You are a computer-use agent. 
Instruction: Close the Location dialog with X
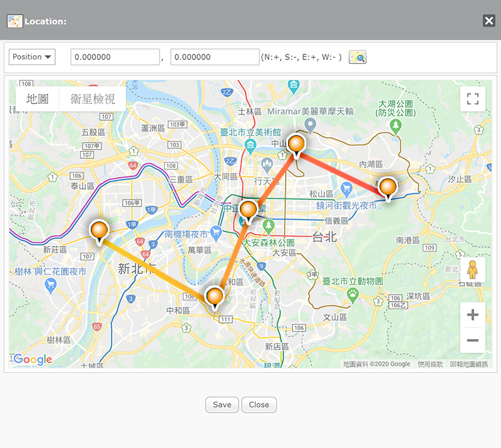489,21
